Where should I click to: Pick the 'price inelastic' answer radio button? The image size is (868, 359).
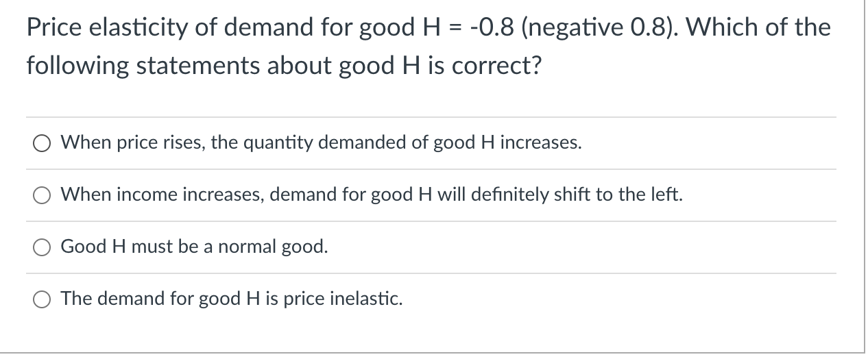point(41,299)
